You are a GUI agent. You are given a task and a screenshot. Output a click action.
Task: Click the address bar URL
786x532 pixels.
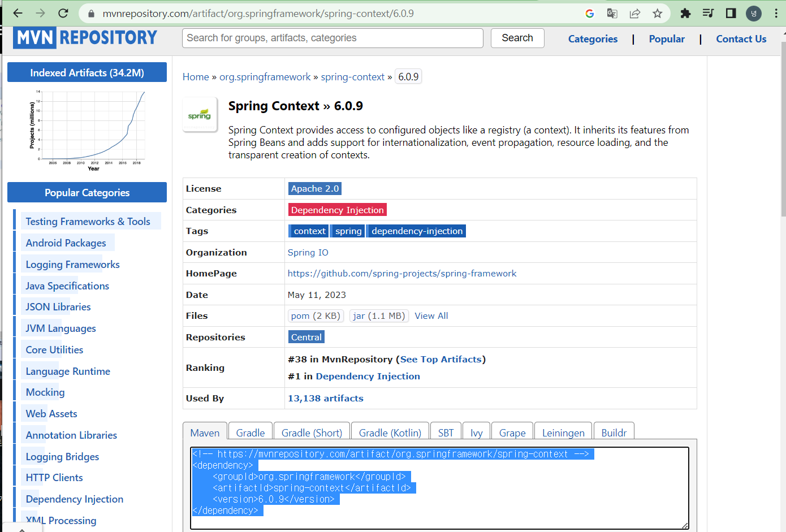coord(258,13)
